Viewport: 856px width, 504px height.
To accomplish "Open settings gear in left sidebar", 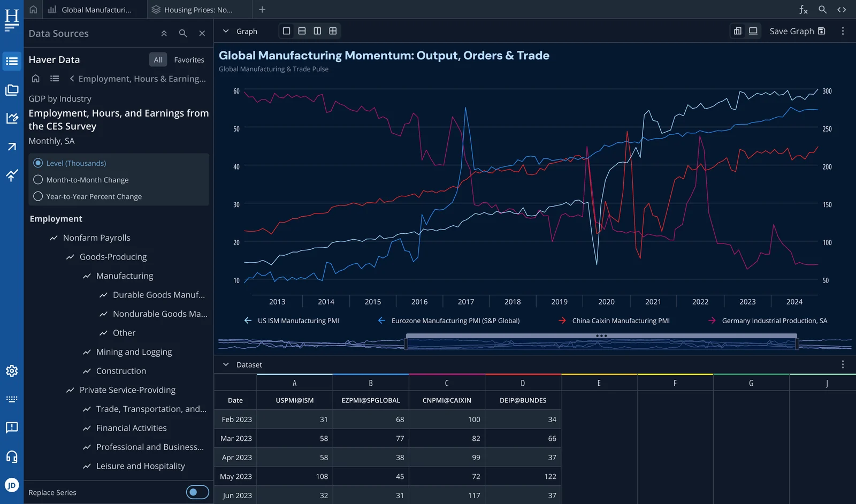I will pyautogui.click(x=12, y=371).
